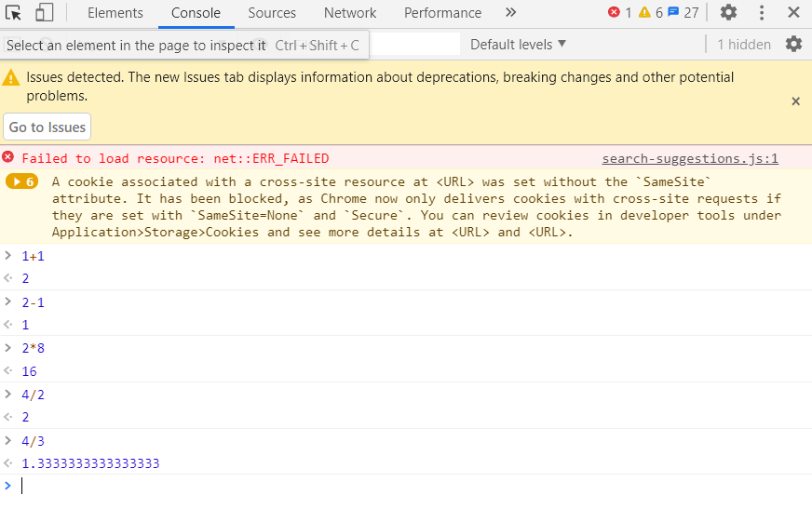
Task: Open the Sources tab
Action: (272, 13)
